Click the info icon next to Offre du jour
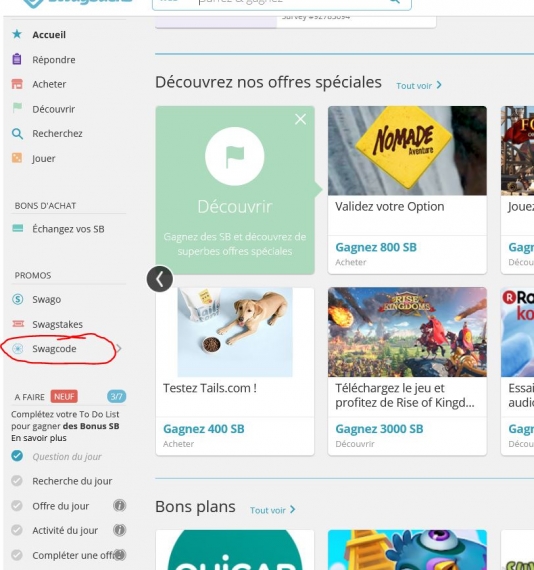Screen dimensions: 534x570 (119, 505)
